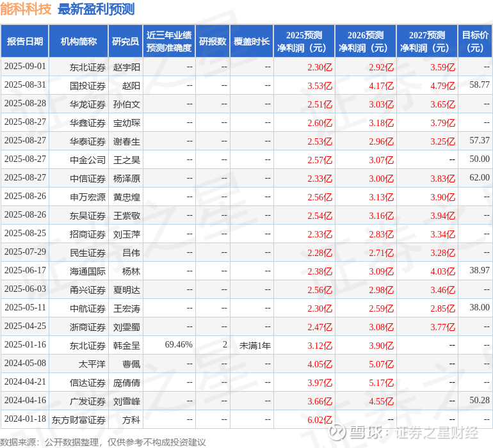Click target price 38.97
The image size is (493, 448).
(480, 270)
